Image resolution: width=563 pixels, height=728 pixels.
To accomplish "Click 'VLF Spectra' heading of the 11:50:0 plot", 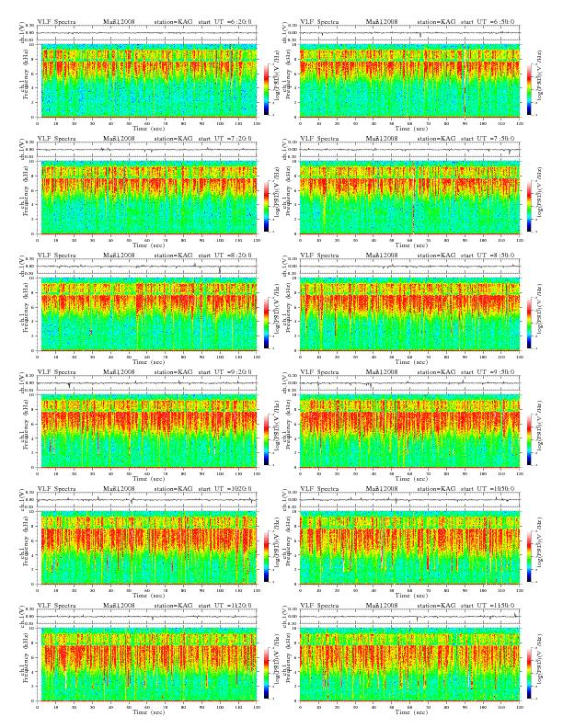I will [319, 606].
